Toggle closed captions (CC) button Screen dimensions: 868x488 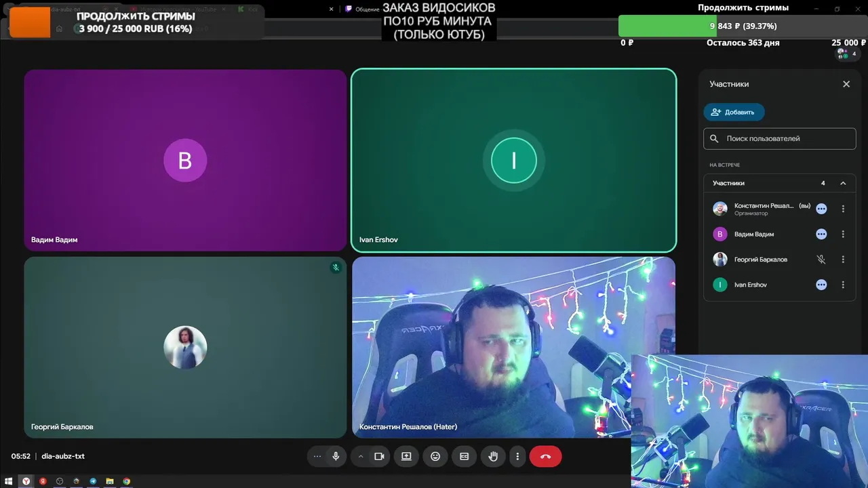[465, 456]
